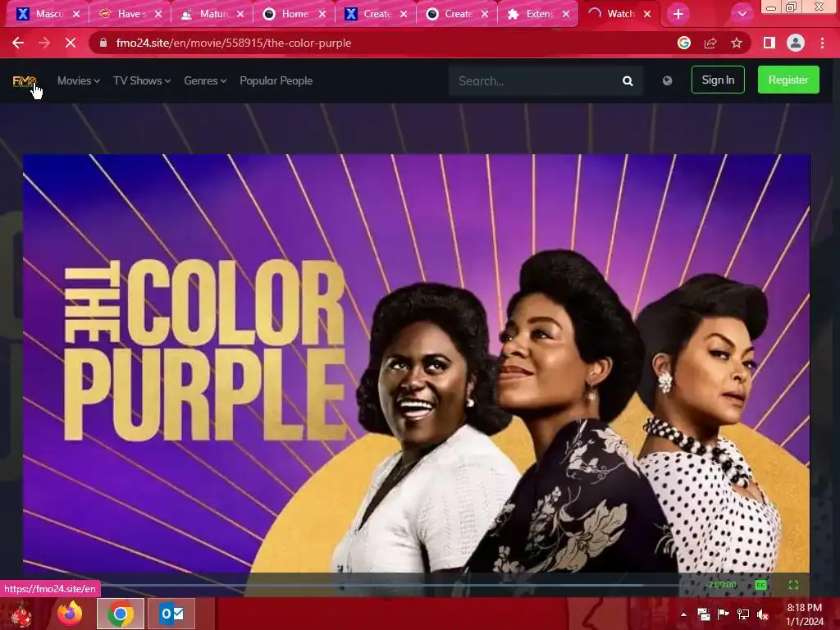This screenshot has height=630, width=840.
Task: Open the Chrome three-dot menu
Action: pos(822,43)
